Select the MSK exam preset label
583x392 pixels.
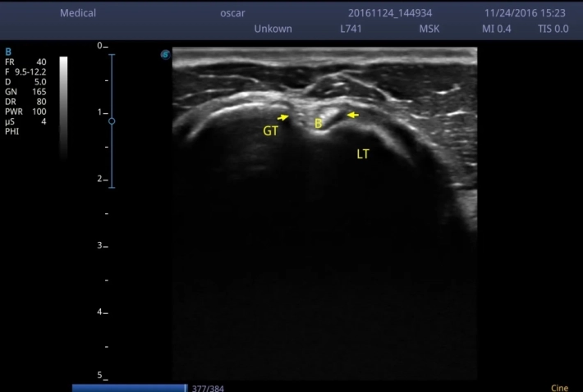pos(429,29)
